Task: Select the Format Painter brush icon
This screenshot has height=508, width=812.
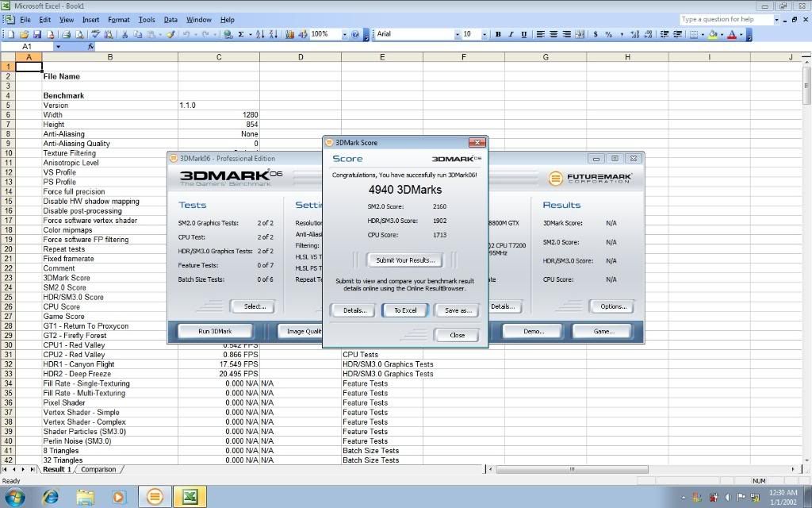Action: click(170, 34)
